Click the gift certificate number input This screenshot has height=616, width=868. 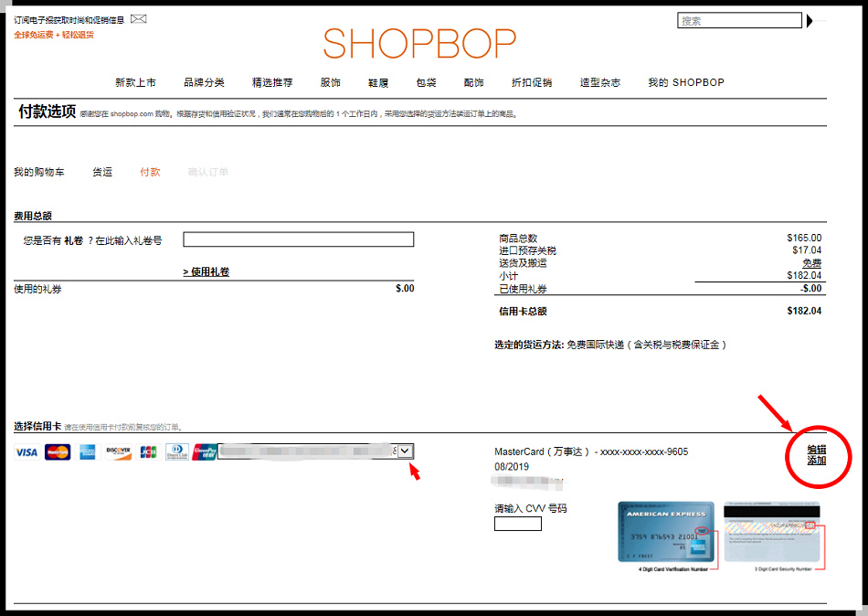click(x=299, y=239)
